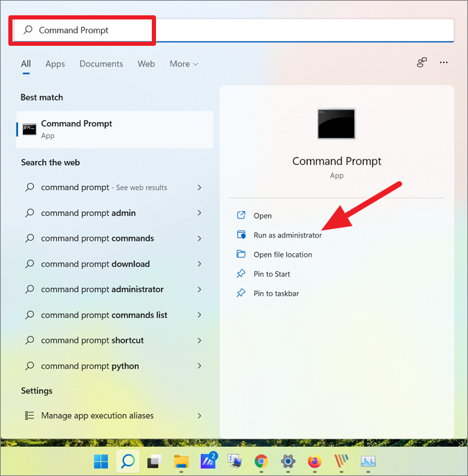Click the Search icon on the taskbar
The image size is (468, 476).
128,461
